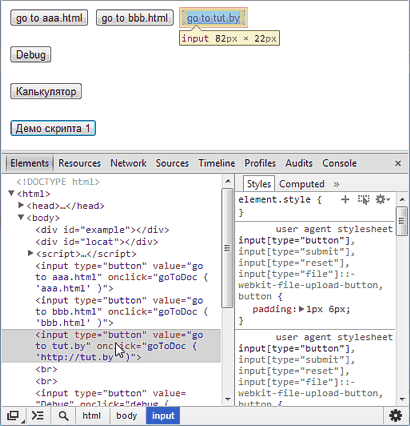Click the go to bbb.html button
Viewport: 410px width, 426px height.
pos(135,18)
